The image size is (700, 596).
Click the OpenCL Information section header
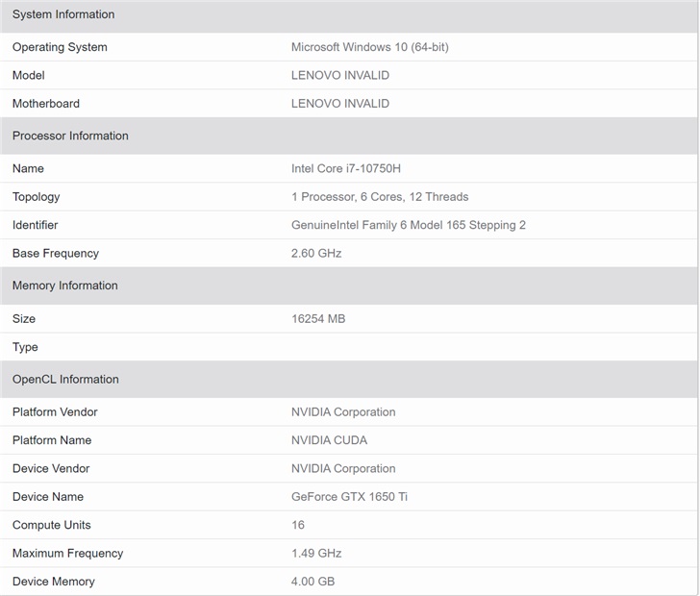click(x=65, y=379)
